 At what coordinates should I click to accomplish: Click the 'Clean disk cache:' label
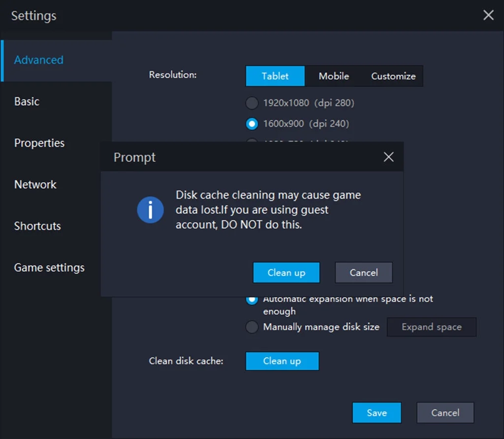point(186,361)
